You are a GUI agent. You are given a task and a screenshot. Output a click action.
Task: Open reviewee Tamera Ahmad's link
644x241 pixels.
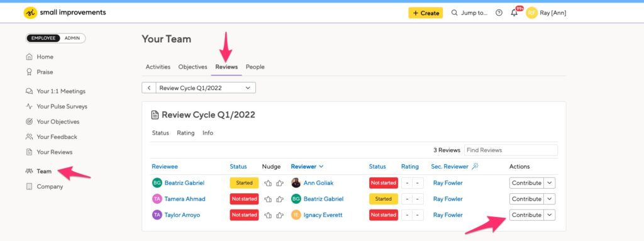[x=185, y=199]
